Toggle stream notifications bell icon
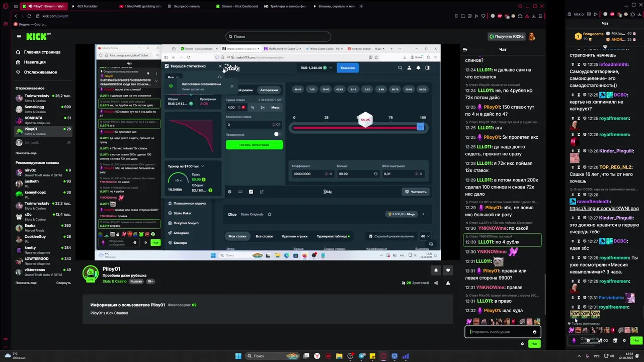Viewport: 644px width, 362px height. point(436,270)
